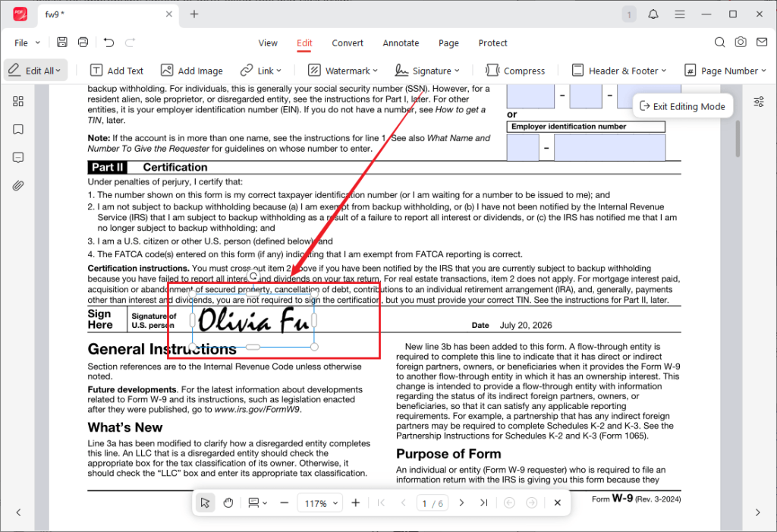Jump to the last page

click(483, 502)
